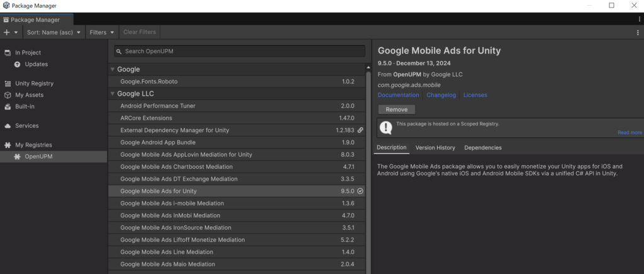This screenshot has width=644, height=274.
Task: Select the OpenUPM registry entry
Action: coord(53,156)
